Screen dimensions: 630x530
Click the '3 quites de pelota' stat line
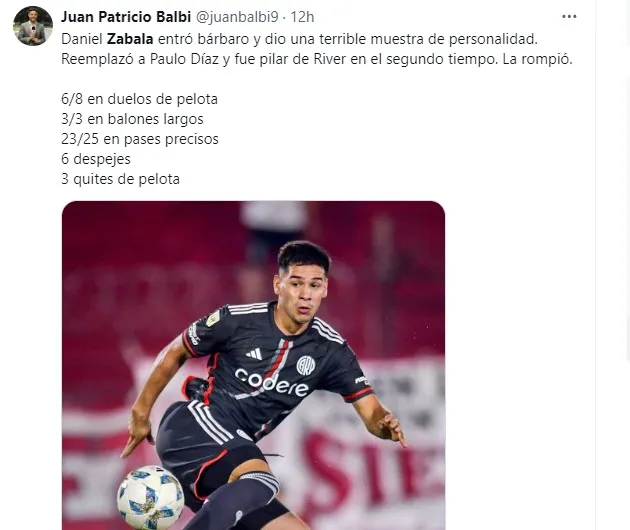point(121,179)
